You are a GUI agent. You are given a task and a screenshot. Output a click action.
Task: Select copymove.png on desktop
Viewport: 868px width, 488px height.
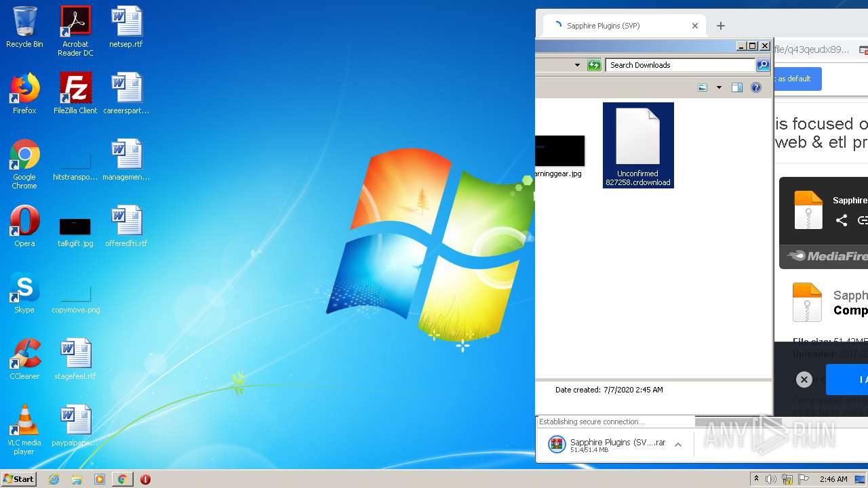tap(75, 298)
